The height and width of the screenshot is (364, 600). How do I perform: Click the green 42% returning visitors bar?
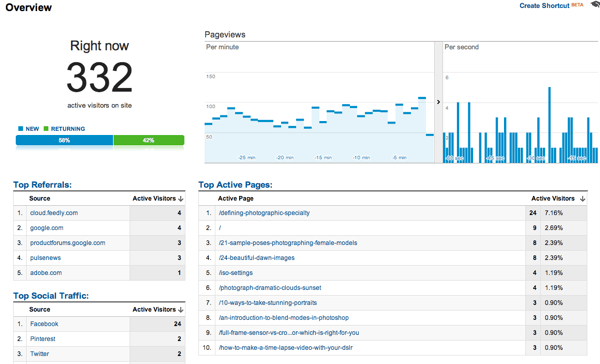[149, 140]
